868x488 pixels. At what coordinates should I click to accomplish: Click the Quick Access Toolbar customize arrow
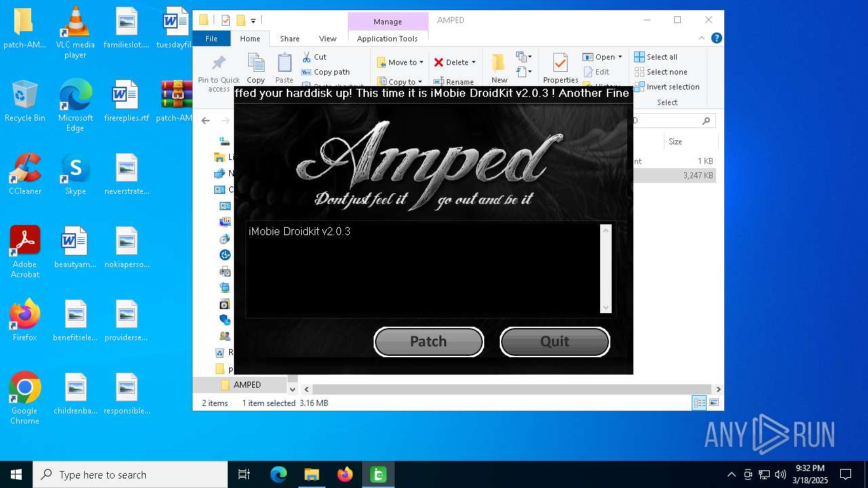(253, 21)
